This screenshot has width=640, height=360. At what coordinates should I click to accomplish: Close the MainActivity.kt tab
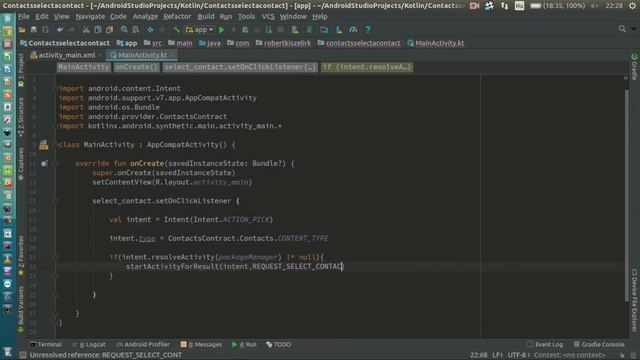(x=173, y=55)
